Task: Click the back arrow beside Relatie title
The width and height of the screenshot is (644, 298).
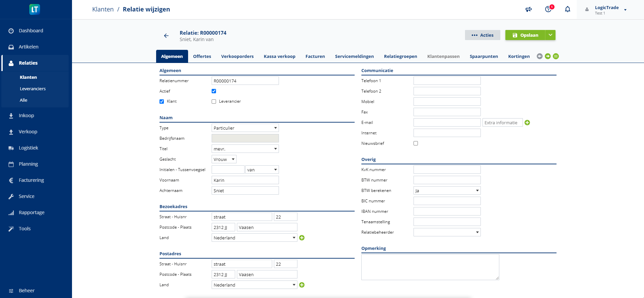Action: click(166, 36)
